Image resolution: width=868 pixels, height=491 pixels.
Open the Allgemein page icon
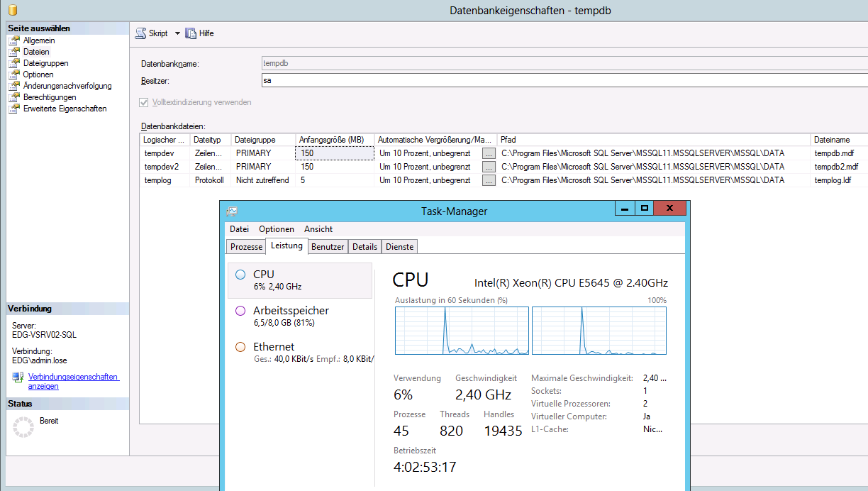13,40
